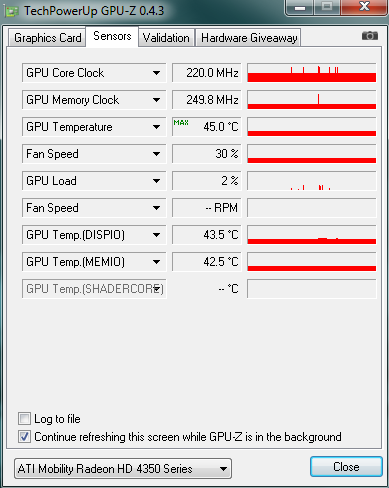Viewport: 389px width, 488px height.
Task: Click the green MAX indicator on GPU Temperature
Action: tap(181, 123)
